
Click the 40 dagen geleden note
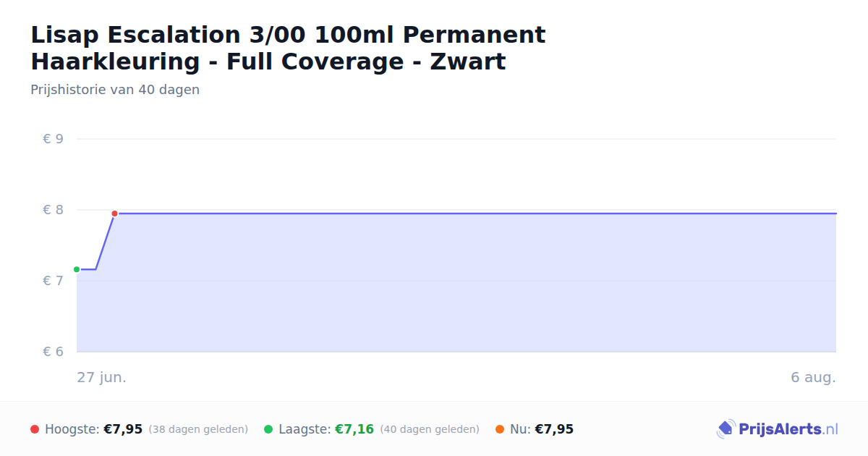(430, 429)
